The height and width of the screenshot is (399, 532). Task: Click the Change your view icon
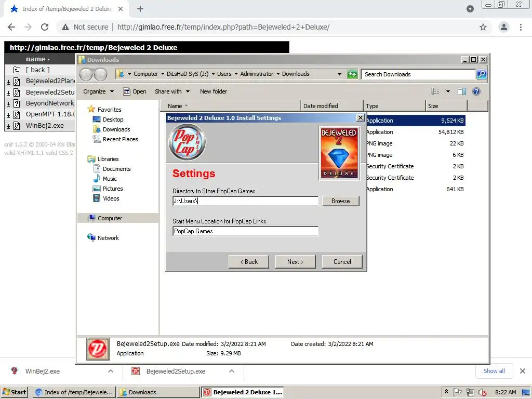(x=435, y=91)
